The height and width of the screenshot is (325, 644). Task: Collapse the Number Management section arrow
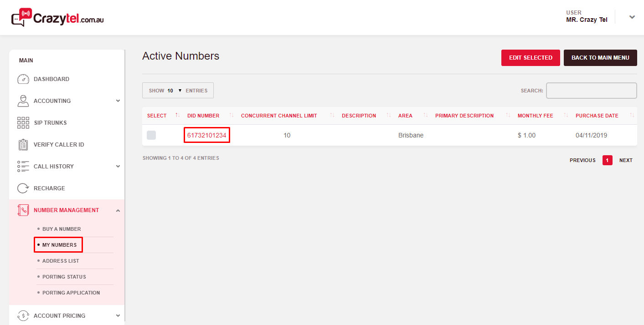(x=118, y=210)
